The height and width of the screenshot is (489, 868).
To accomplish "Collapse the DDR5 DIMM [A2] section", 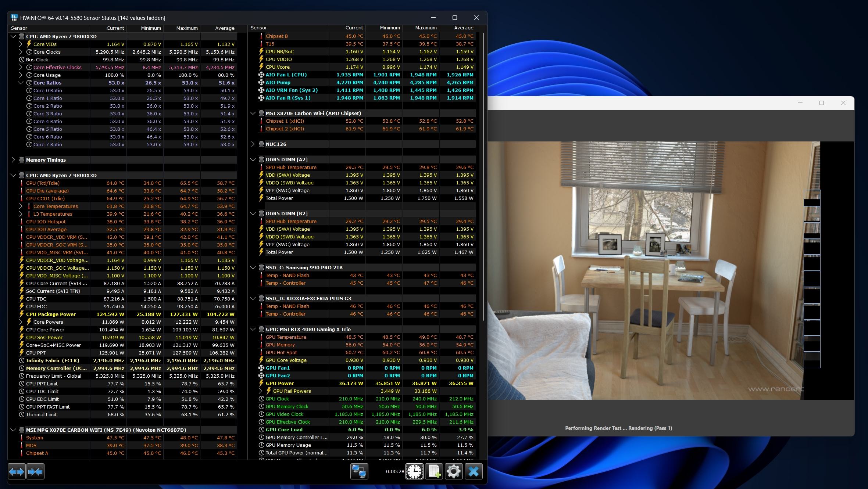I will [253, 159].
